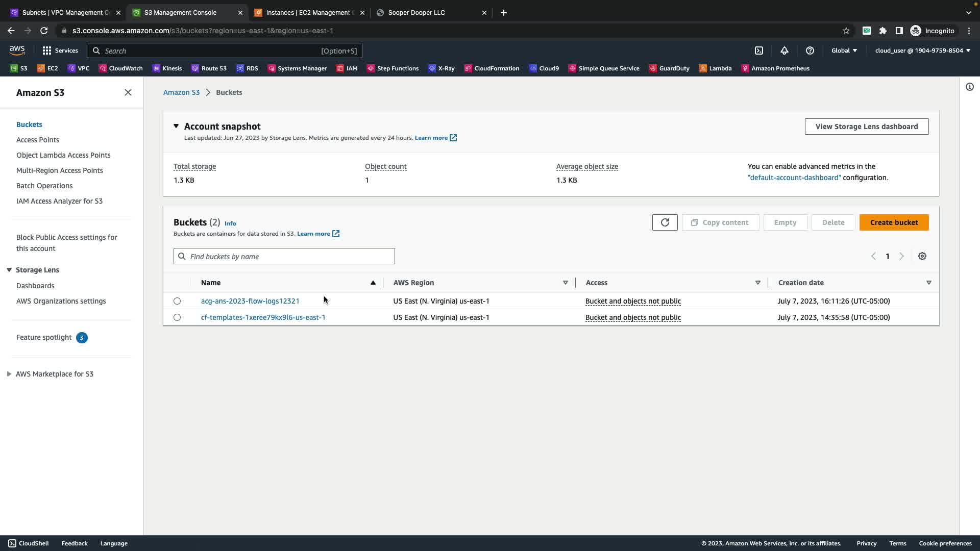Open the AWS CloudShell icon in top bar
The image size is (980, 551).
(759, 51)
